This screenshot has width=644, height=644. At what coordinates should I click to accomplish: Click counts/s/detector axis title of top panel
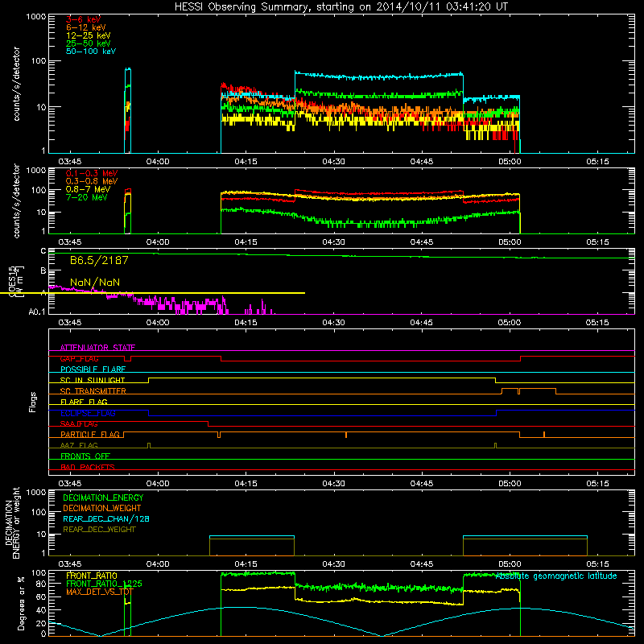[x=16, y=84]
